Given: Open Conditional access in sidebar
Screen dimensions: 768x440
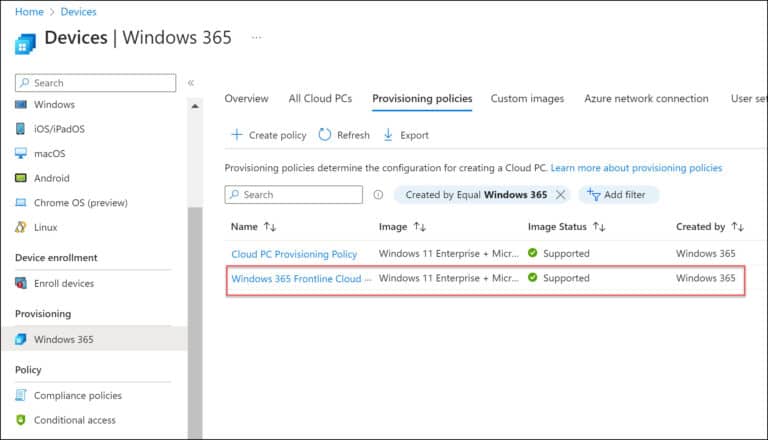Looking at the screenshot, I should click(74, 420).
